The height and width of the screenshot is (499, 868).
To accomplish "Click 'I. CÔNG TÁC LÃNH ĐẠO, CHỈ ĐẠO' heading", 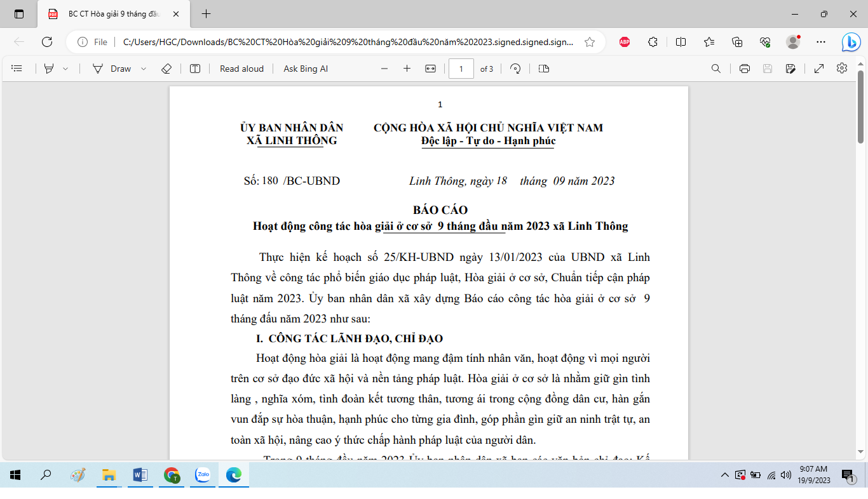I will point(349,338).
